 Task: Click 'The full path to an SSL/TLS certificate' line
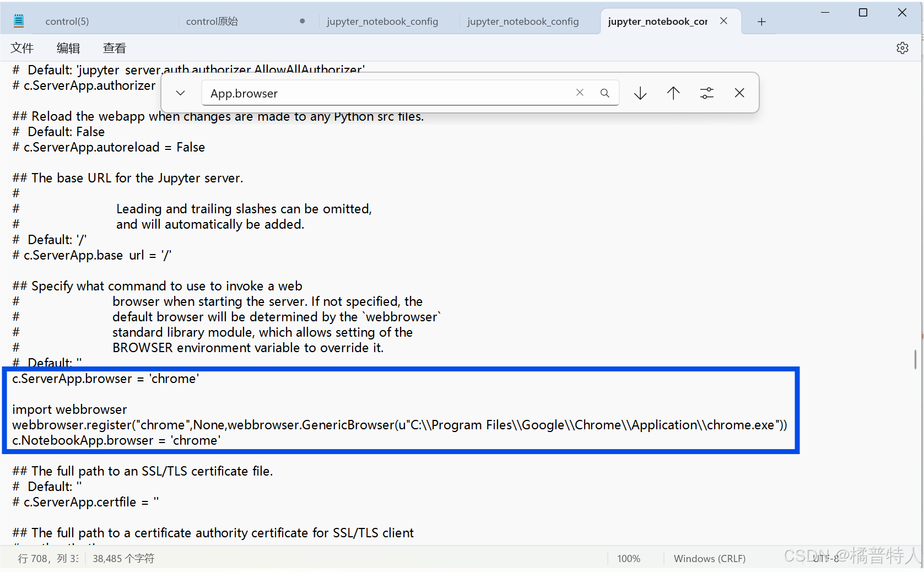[143, 471]
